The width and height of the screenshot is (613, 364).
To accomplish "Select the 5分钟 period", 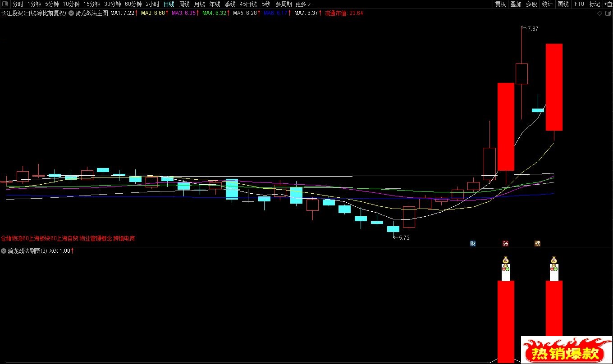I will [x=52, y=4].
